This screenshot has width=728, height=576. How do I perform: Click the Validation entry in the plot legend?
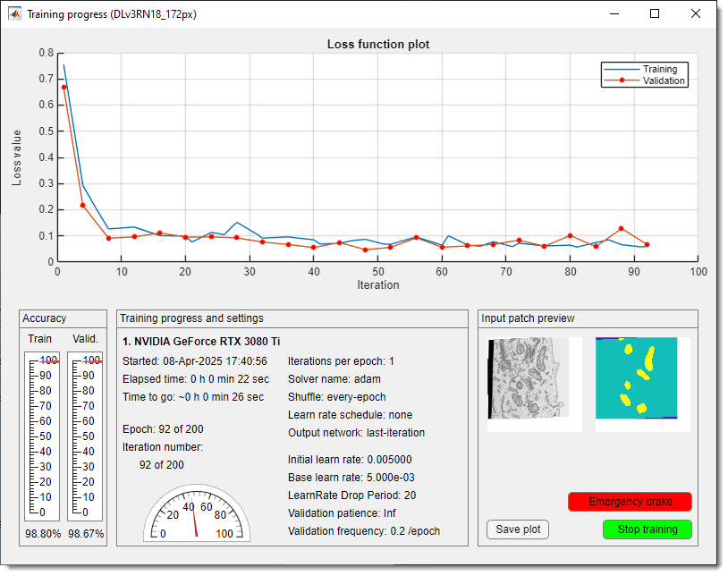[663, 80]
